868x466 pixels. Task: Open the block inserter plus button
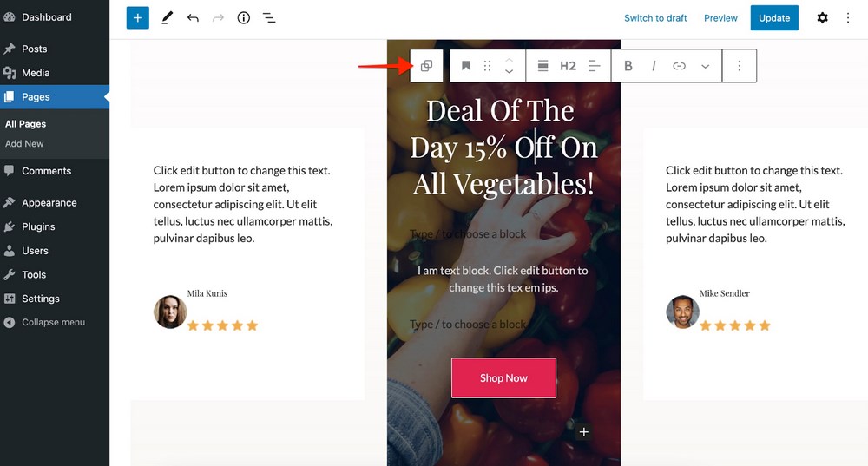pyautogui.click(x=137, y=17)
